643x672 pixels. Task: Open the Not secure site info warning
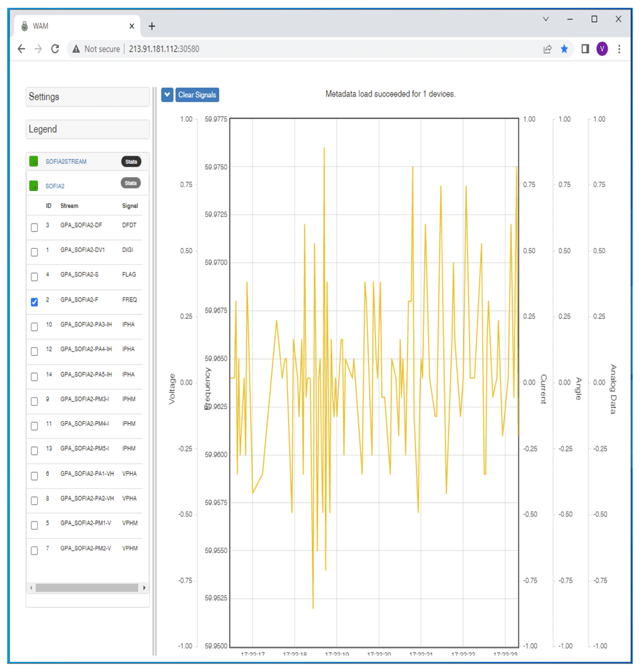tap(96, 49)
